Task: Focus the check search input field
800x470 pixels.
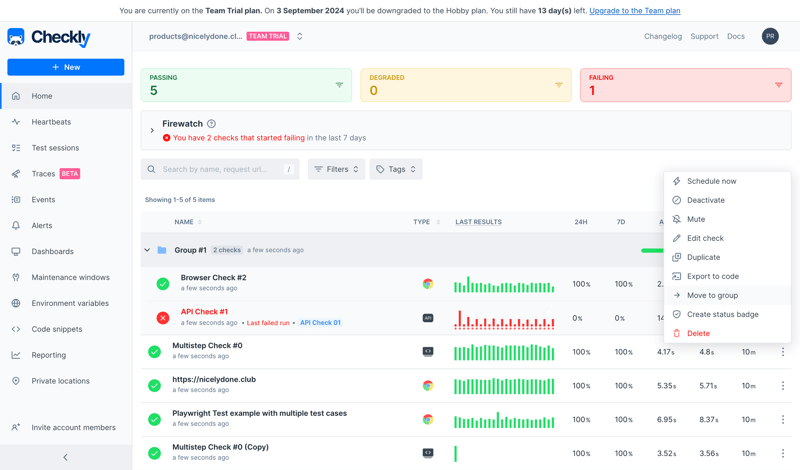Action: click(x=220, y=169)
